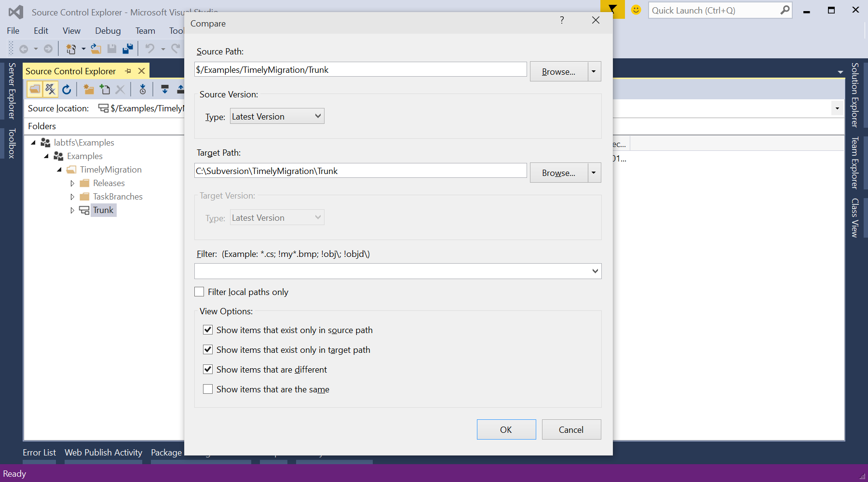Viewport: 868px width, 482px height.
Task: Click the Add Items to Folder icon
Action: [105, 89]
